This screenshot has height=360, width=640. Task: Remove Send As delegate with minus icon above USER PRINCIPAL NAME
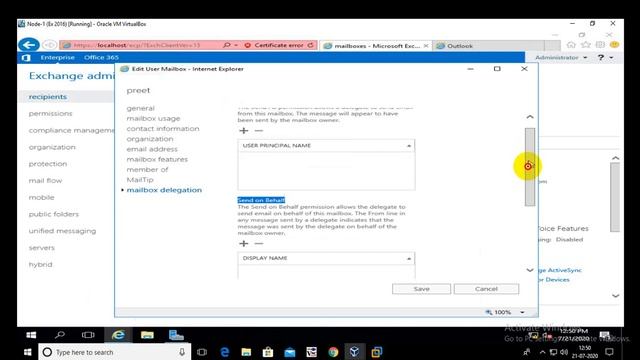point(259,131)
